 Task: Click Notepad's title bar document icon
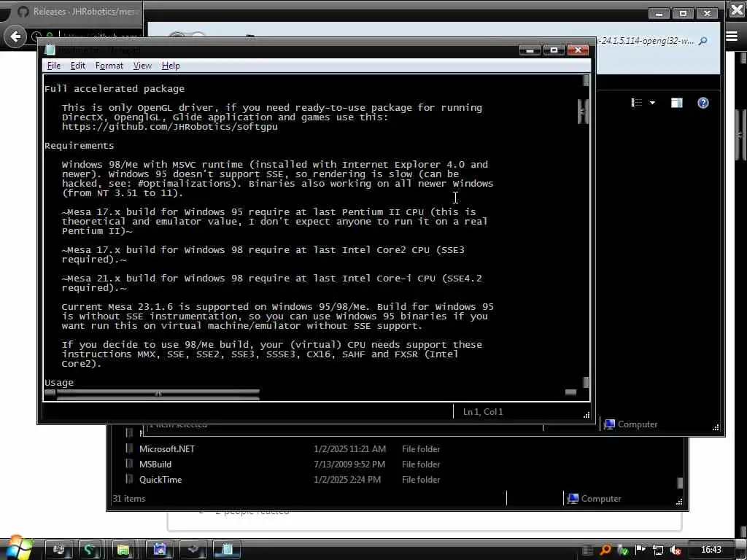[50, 50]
